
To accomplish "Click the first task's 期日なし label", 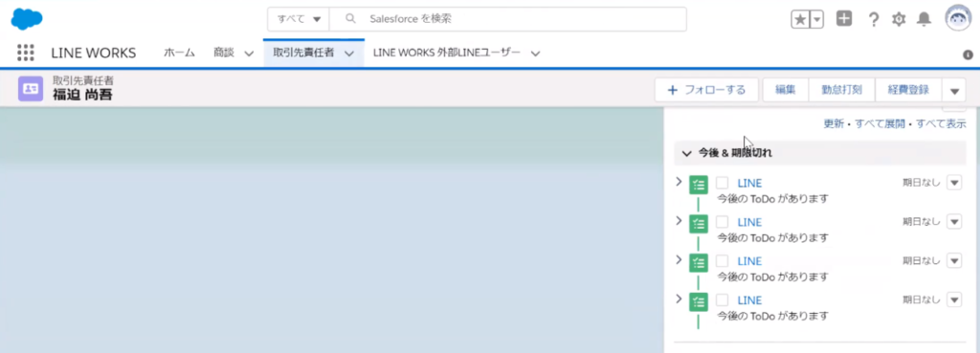I will point(922,183).
